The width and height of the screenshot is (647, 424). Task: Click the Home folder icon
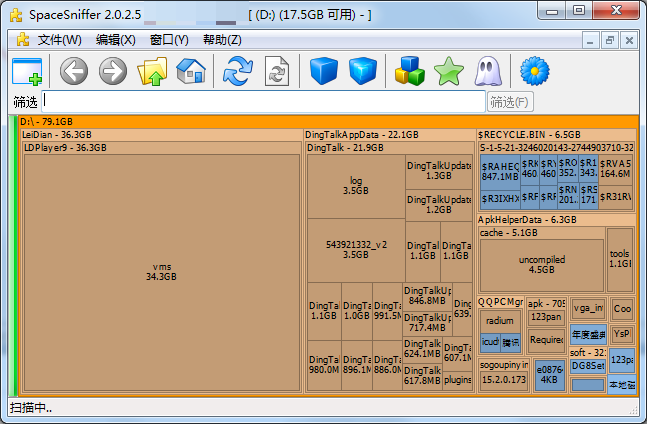(x=190, y=71)
